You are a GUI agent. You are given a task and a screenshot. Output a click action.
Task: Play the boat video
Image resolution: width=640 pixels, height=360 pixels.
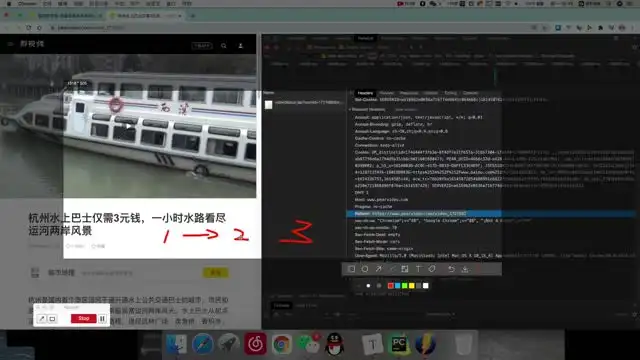coord(128,126)
